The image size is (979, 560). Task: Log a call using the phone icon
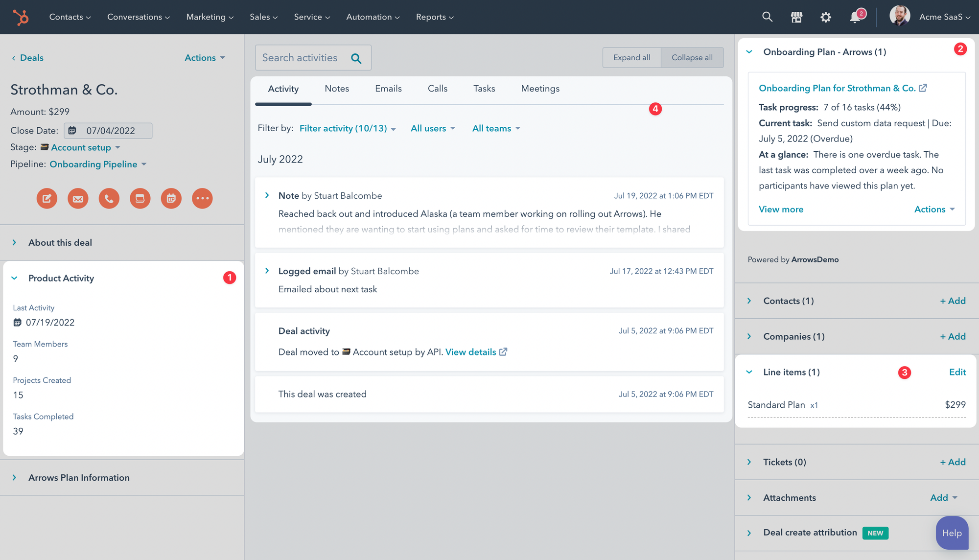click(x=109, y=198)
